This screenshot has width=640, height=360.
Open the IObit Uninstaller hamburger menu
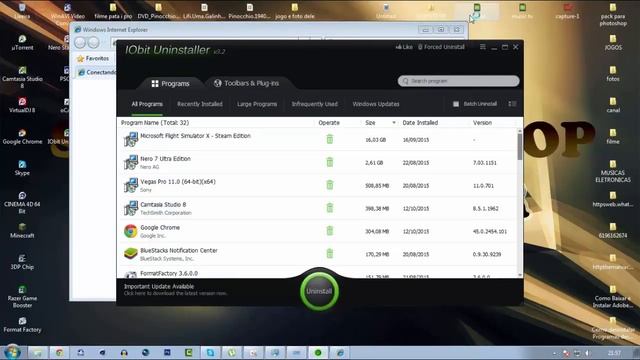[482, 47]
